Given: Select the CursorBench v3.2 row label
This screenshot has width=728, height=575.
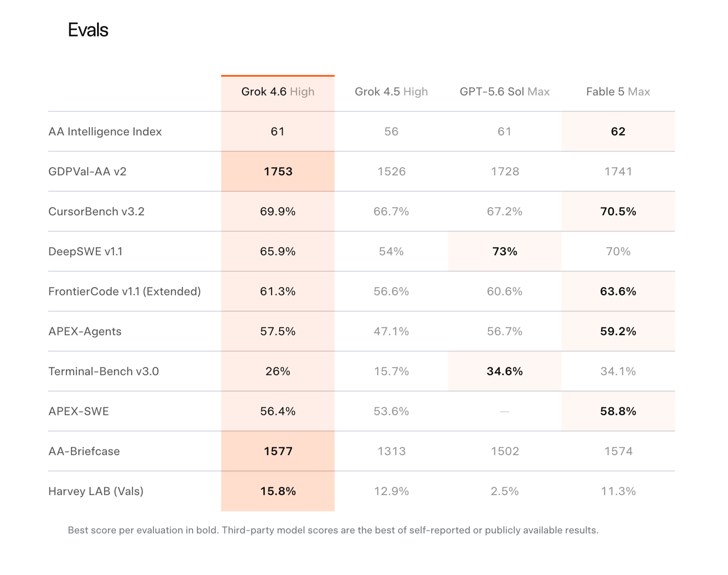Looking at the screenshot, I should [x=96, y=211].
